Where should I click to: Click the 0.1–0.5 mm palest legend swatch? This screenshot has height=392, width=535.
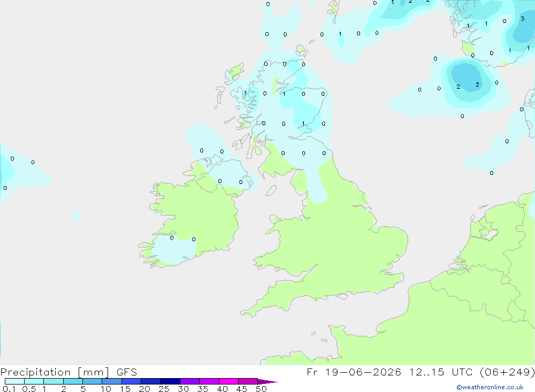pyautogui.click(x=14, y=381)
